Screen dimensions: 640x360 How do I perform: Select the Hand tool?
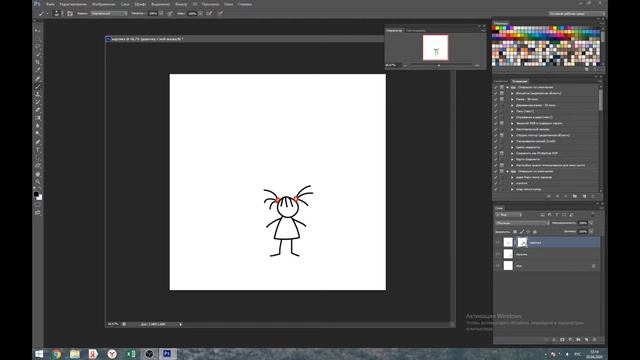click(38, 174)
